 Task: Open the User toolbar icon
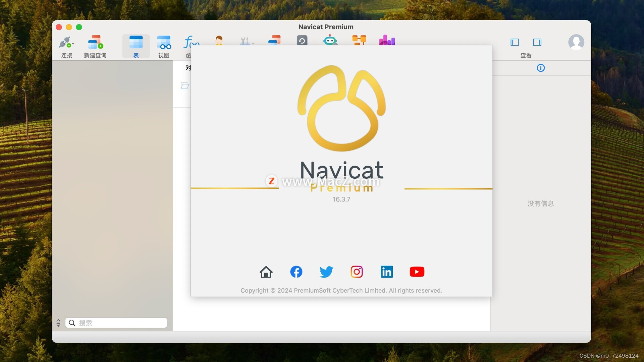click(219, 40)
